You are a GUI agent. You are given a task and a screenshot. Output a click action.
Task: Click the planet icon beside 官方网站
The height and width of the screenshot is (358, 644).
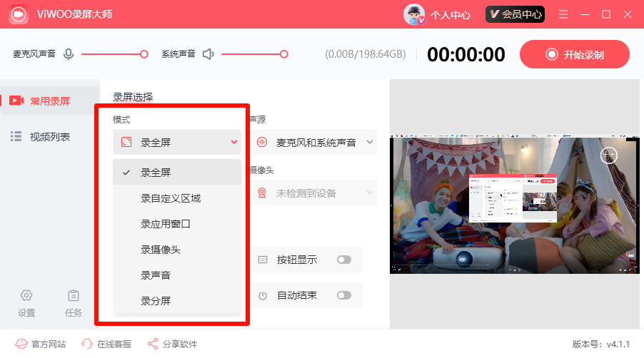click(21, 344)
